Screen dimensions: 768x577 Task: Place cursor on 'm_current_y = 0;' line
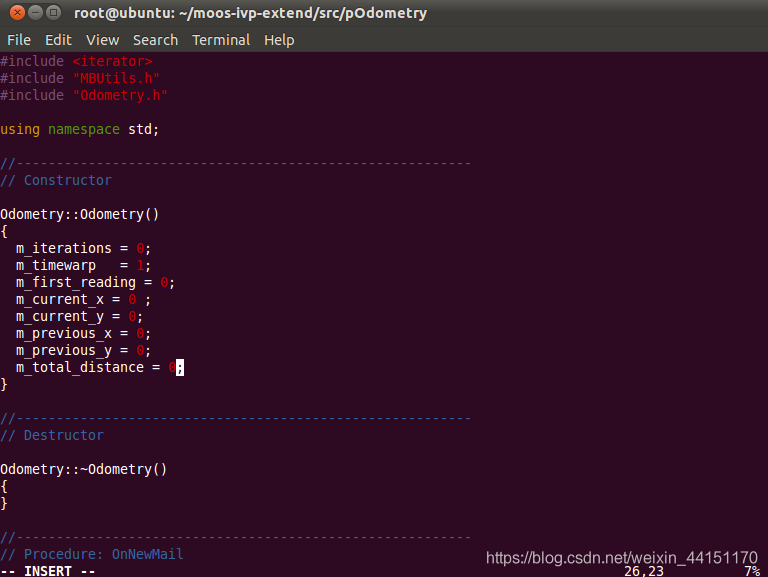79,316
